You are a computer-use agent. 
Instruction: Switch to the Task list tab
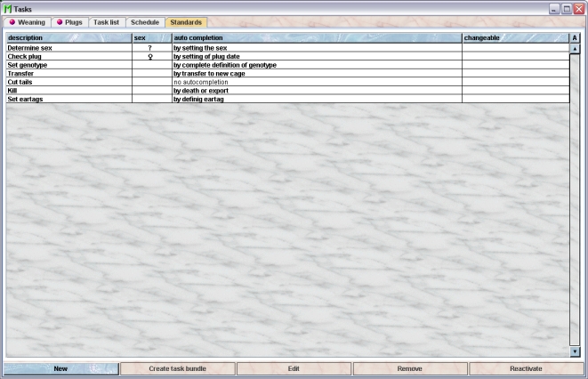pyautogui.click(x=107, y=21)
